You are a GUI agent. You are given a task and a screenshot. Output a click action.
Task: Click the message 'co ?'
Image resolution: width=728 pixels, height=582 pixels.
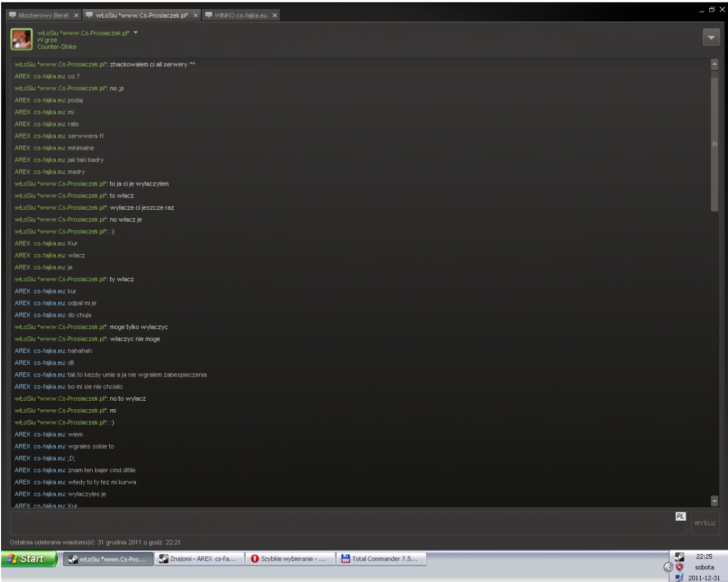coord(73,76)
